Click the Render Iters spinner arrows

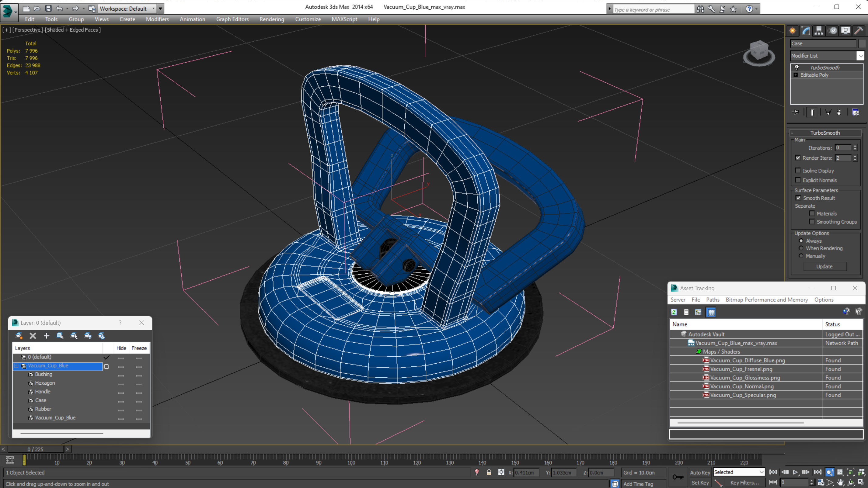(855, 157)
